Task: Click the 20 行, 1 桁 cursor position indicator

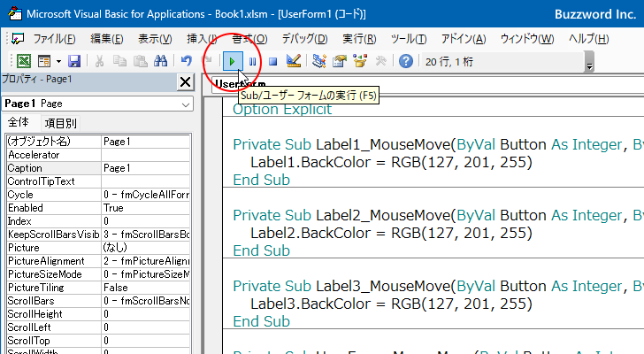Action: click(449, 62)
